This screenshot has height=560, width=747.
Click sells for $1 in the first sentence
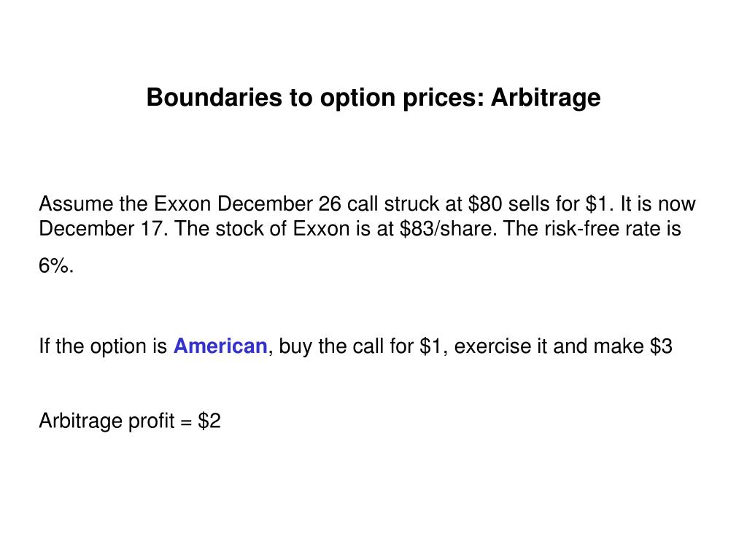click(558, 204)
